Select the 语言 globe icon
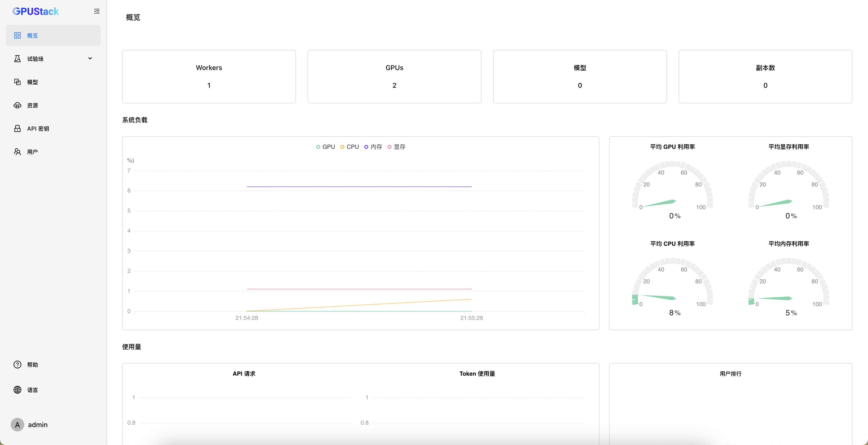Viewport: 868px width, 445px height. click(17, 390)
